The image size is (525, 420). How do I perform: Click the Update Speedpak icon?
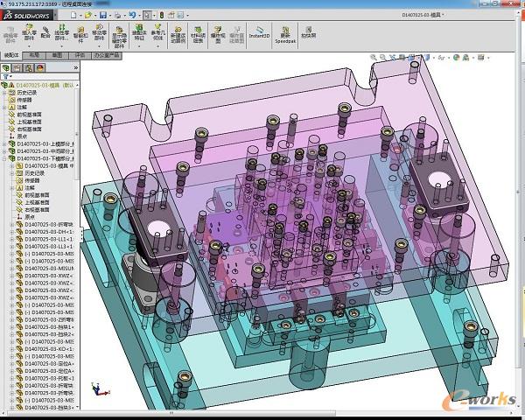285,32
